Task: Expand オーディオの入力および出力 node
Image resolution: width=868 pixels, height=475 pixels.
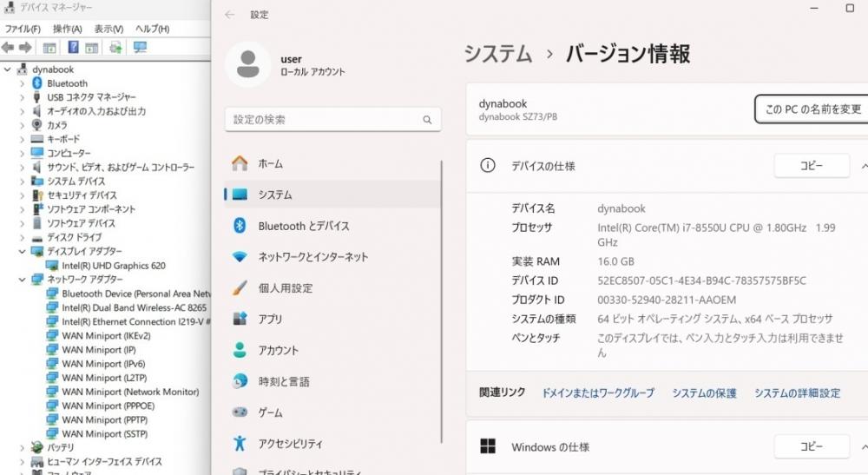Action: coord(23,111)
